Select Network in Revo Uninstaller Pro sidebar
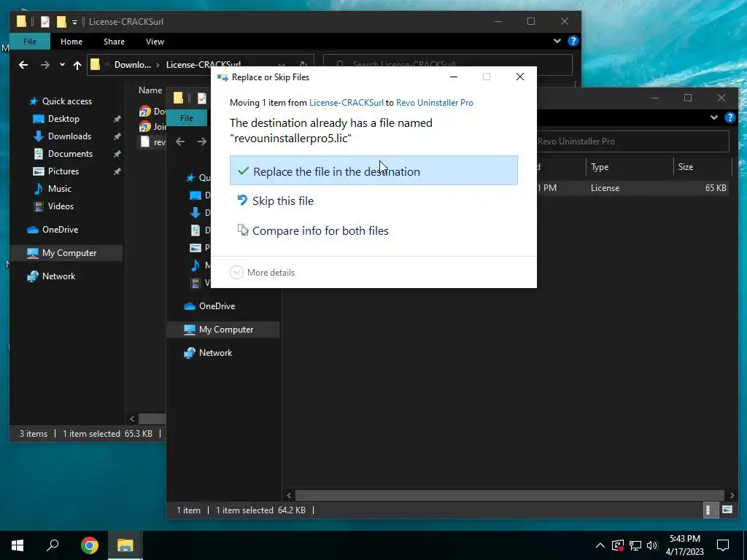Viewport: 747px width, 560px height. (215, 353)
